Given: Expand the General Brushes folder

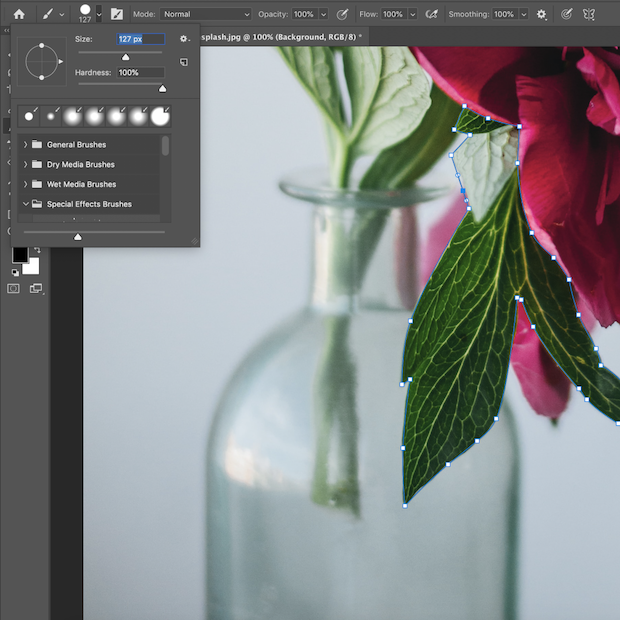Looking at the screenshot, I should pos(25,145).
